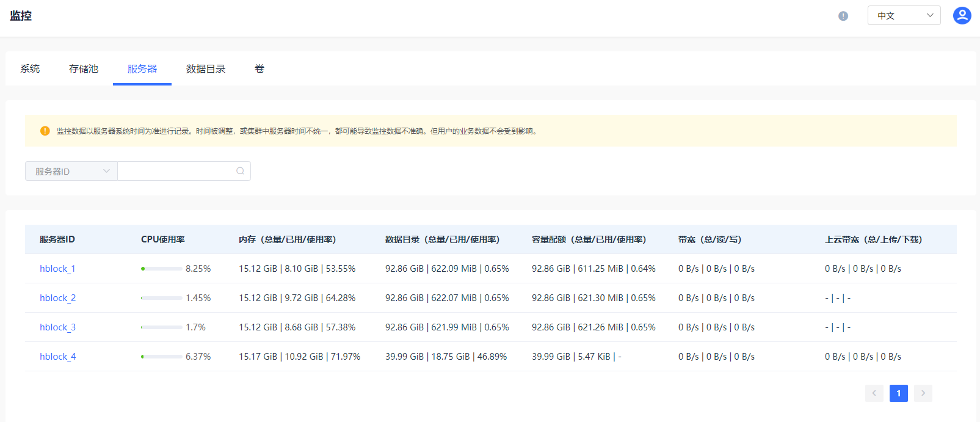Expand the 服务器ID filter dropdown
Image resolution: width=980 pixels, height=422 pixels.
click(x=71, y=171)
